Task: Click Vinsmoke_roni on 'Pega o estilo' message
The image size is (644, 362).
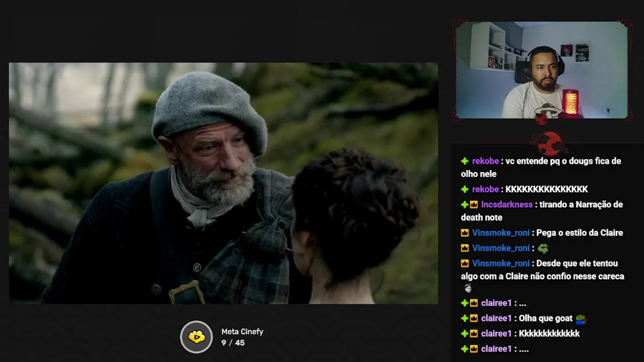Action: (501, 233)
